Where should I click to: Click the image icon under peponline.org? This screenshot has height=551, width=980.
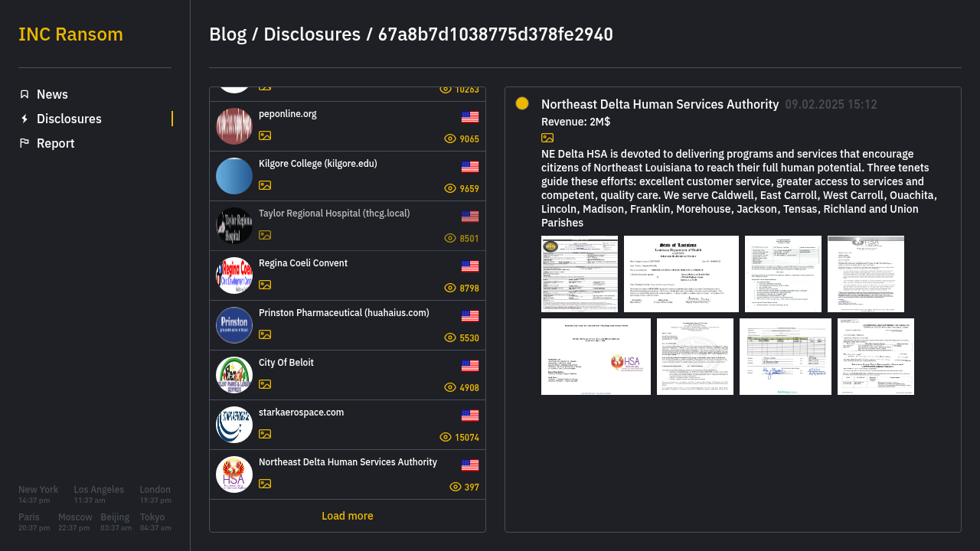point(265,135)
